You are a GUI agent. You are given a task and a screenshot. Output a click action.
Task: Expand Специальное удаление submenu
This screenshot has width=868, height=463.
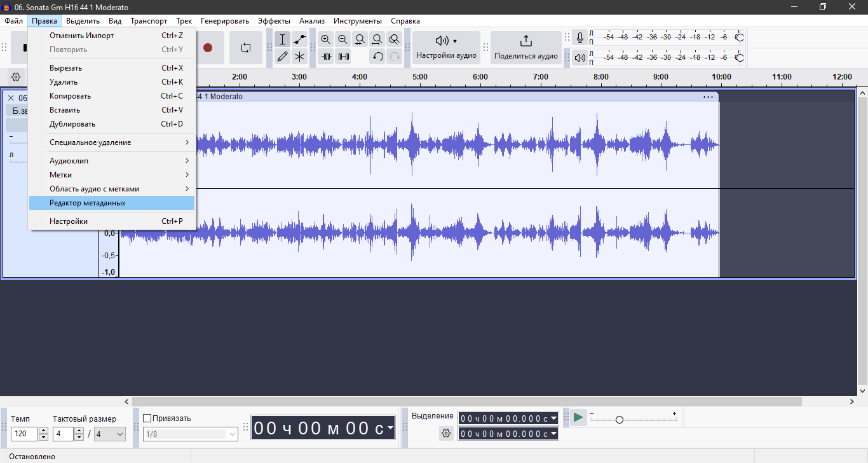(x=112, y=142)
